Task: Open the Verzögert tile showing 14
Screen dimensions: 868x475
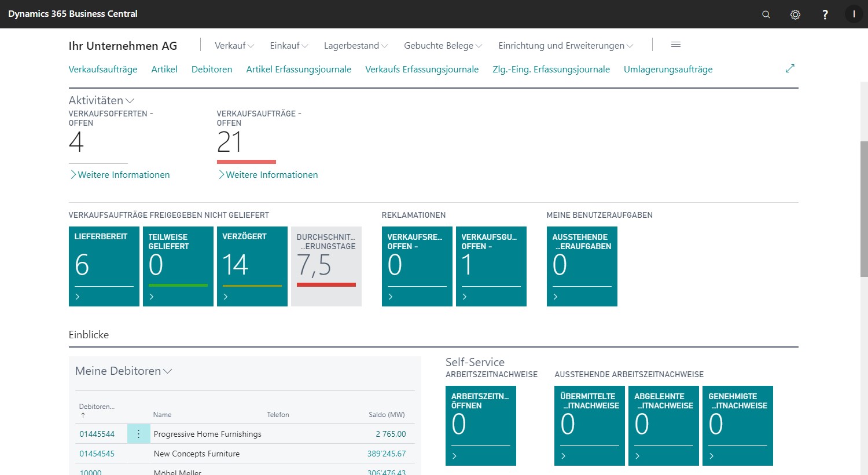Action: click(x=252, y=266)
